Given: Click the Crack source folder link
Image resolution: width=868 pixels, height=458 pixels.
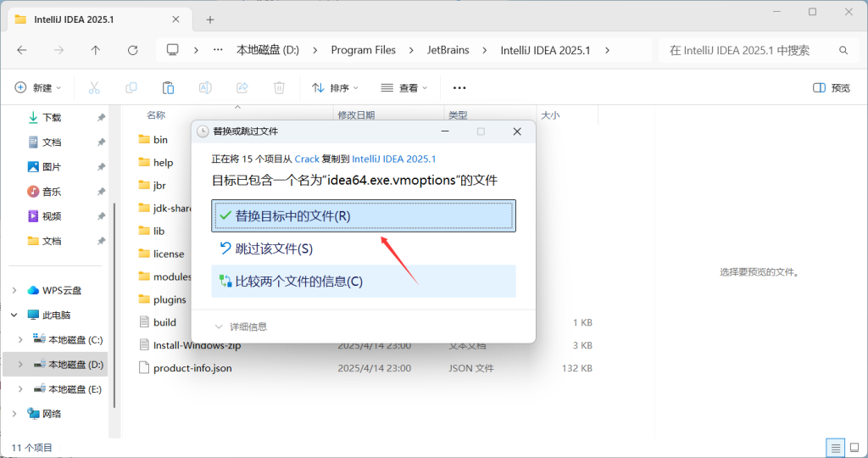Looking at the screenshot, I should click(307, 159).
